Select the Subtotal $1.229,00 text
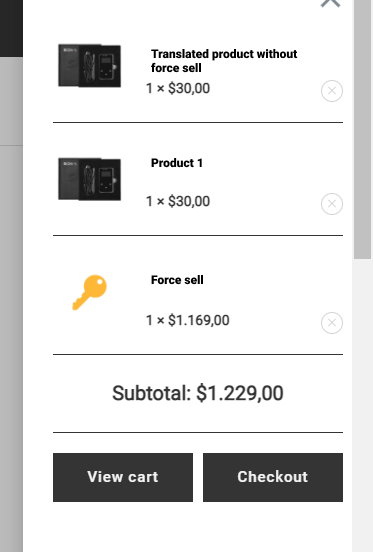Screen dimensions: 373x552 (198, 393)
